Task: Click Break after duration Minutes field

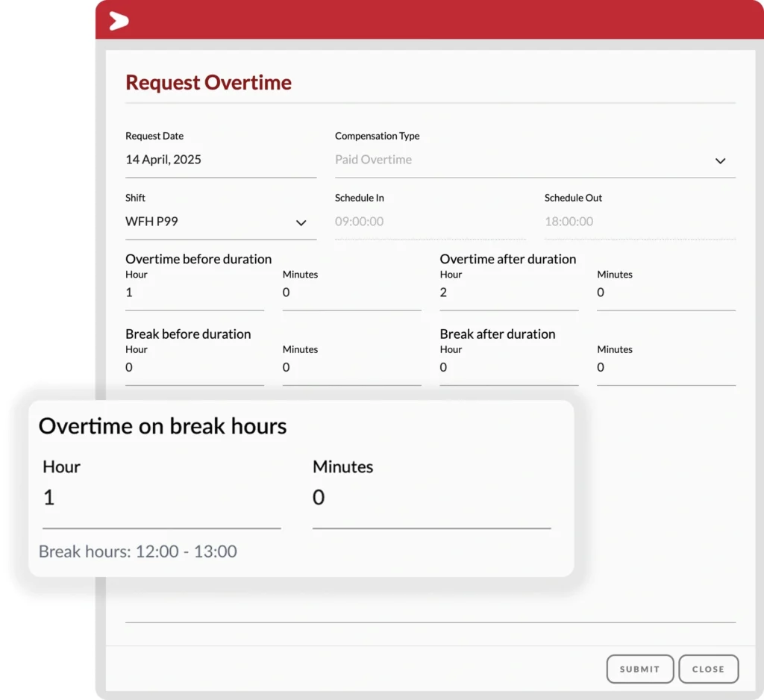Action: 666,367
